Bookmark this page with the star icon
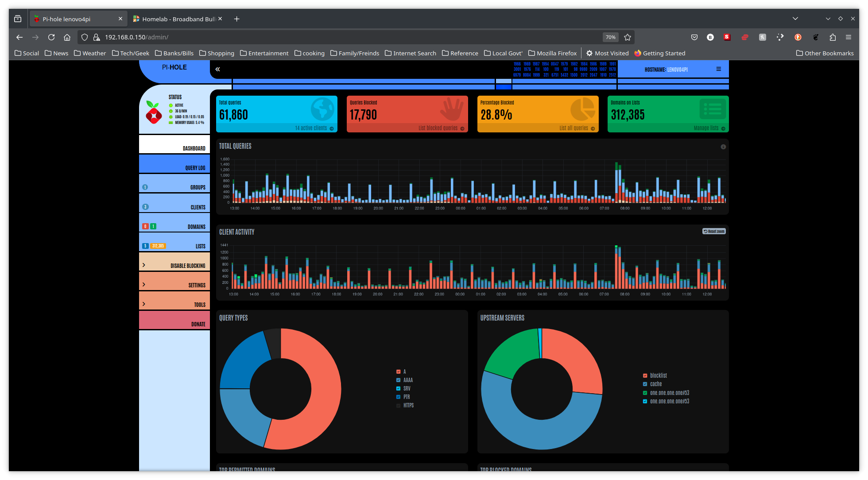The image size is (868, 480). 628,37
